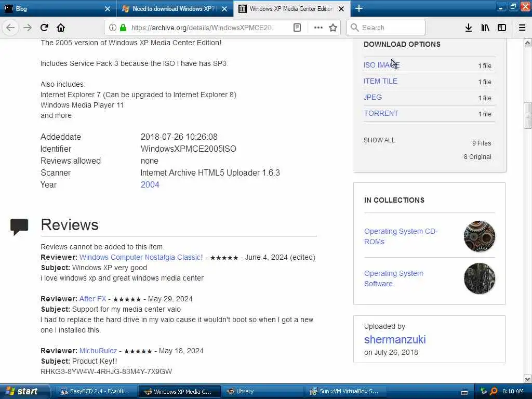
Task: Reload the current page
Action: (x=45, y=28)
